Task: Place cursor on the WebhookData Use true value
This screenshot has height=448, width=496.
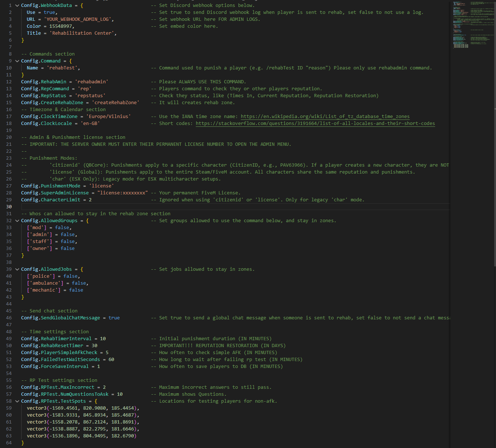Action: [49, 12]
